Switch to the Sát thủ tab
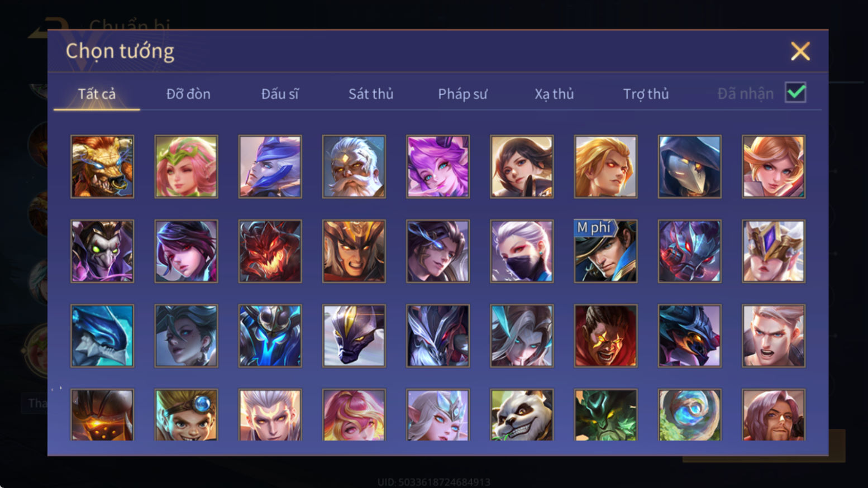The image size is (868, 488). click(x=371, y=94)
